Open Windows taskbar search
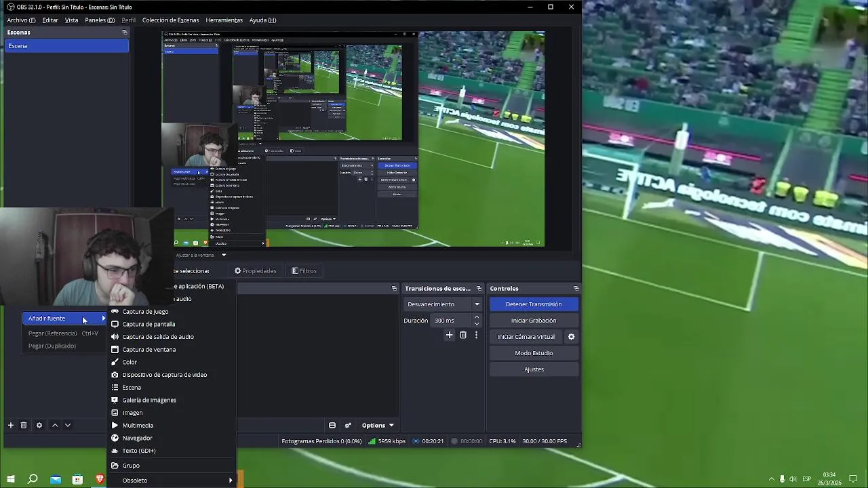868x488 pixels. [33, 479]
